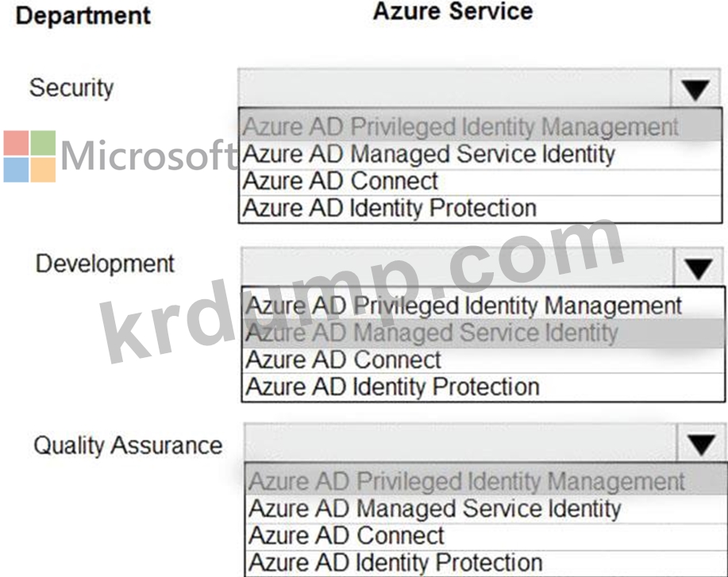Pick Azure AD Connect under Development

[x=483, y=360]
